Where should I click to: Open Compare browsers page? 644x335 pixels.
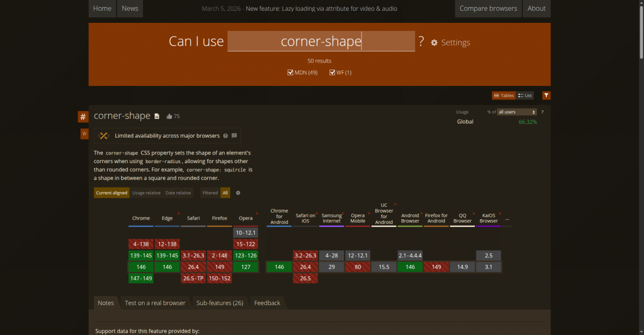(488, 9)
